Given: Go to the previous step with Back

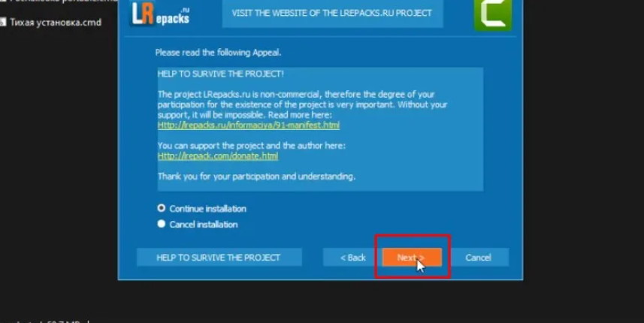Looking at the screenshot, I should [352, 258].
